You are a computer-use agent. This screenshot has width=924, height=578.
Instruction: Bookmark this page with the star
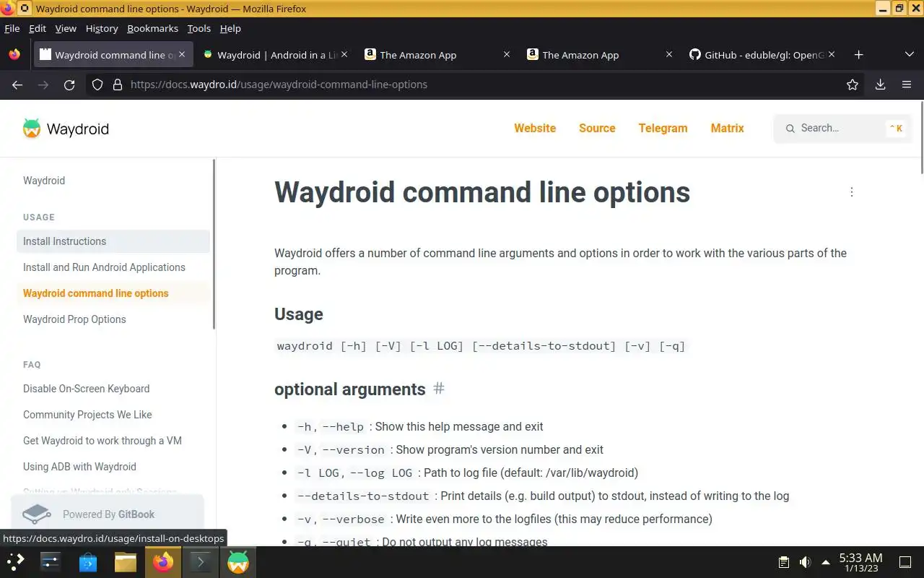(x=853, y=85)
